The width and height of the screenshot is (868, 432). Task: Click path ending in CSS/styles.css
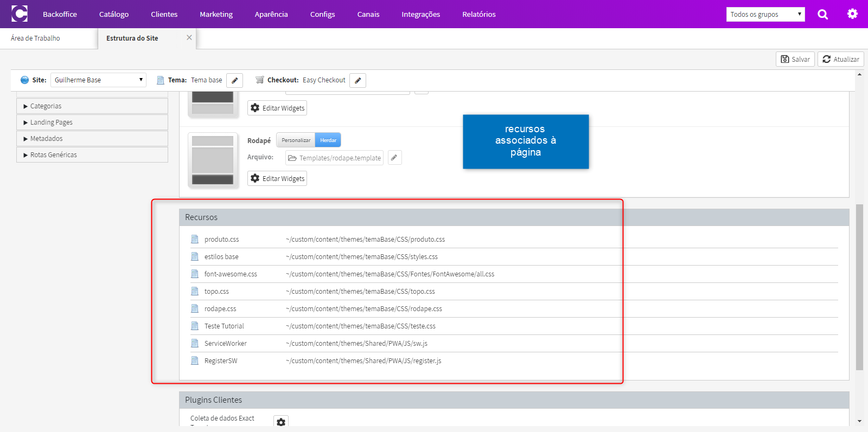click(362, 256)
